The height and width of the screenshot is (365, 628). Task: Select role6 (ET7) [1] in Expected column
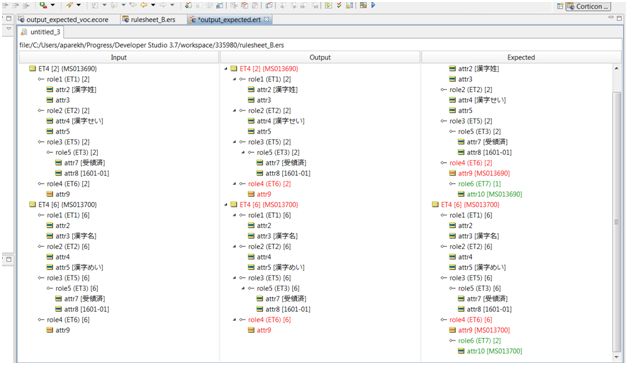pos(479,184)
